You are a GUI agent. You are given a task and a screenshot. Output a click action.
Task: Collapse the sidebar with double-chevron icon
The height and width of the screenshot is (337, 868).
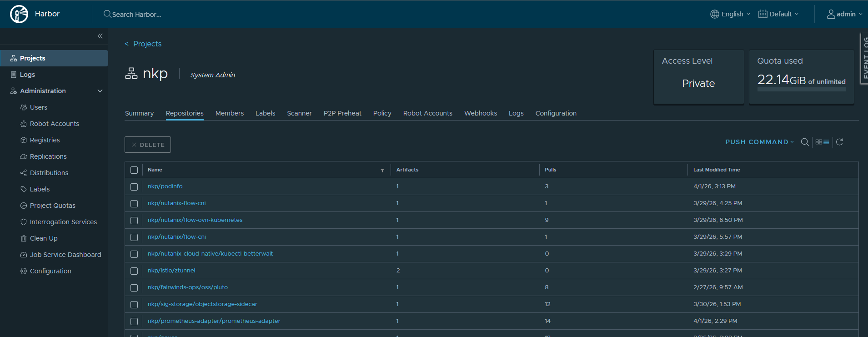pyautogui.click(x=100, y=36)
